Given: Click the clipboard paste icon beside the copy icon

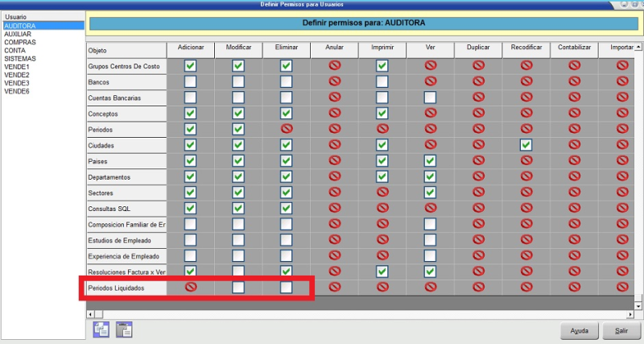Looking at the screenshot, I should [x=124, y=328].
